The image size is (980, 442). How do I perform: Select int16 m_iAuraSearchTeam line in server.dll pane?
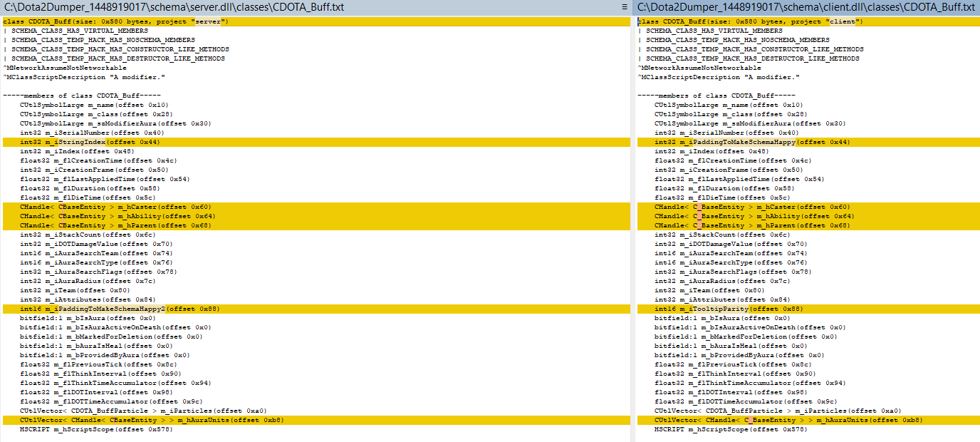tap(96, 253)
